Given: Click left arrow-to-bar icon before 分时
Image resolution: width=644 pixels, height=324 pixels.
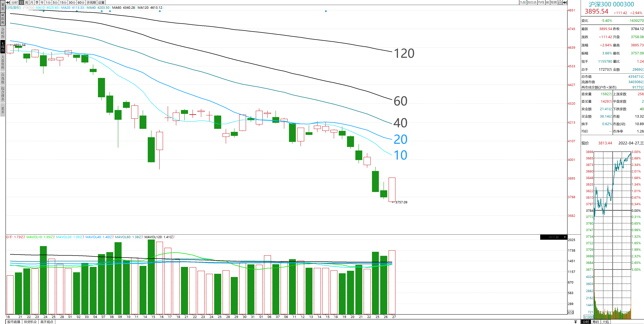Looking at the screenshot, I should 8,3.
